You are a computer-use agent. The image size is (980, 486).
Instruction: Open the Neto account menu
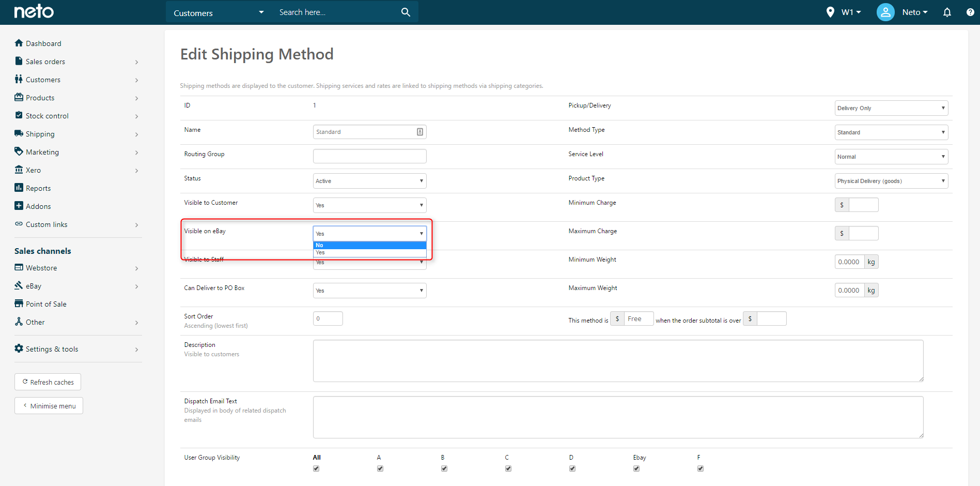915,12
